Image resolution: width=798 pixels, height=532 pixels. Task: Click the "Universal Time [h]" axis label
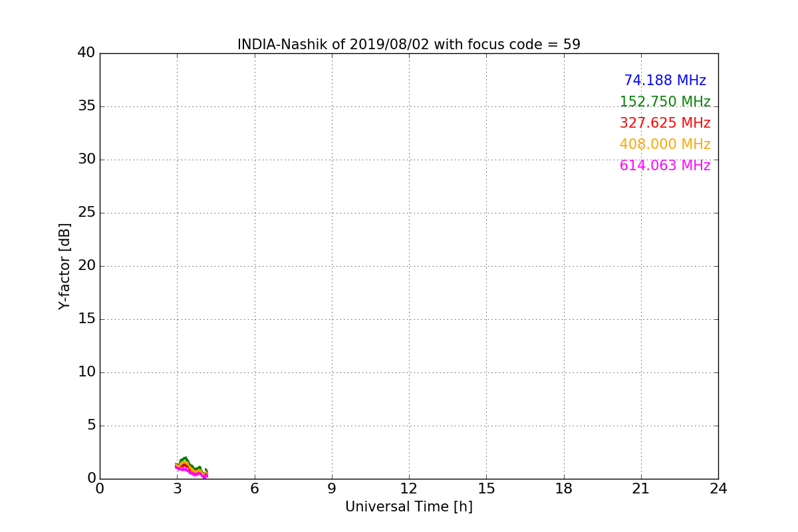[409, 507]
